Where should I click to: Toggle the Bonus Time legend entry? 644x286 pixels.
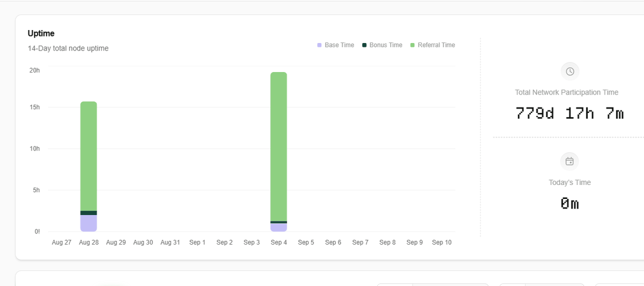382,45
